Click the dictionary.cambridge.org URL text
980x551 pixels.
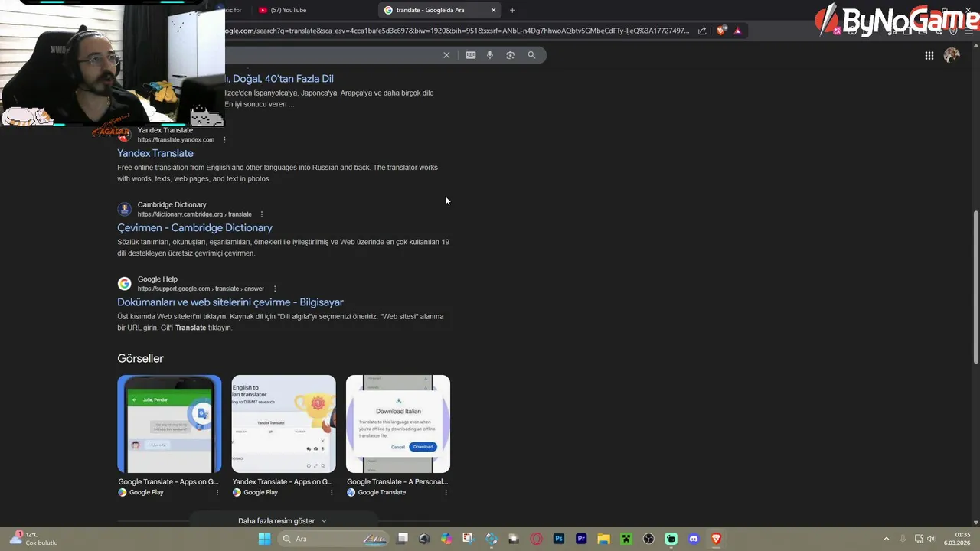(194, 214)
